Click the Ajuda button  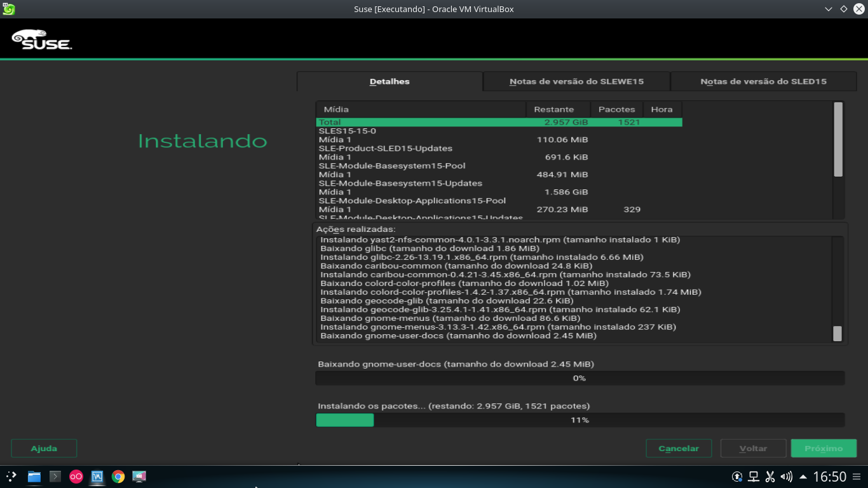tap(43, 448)
